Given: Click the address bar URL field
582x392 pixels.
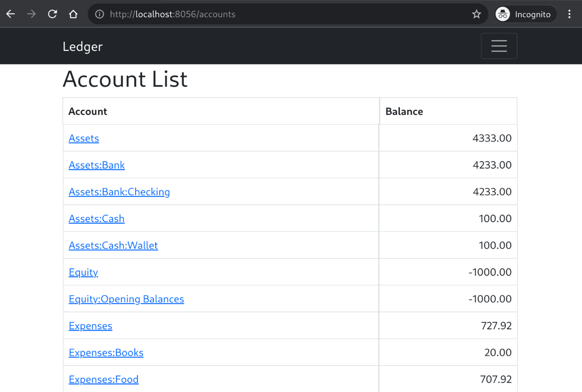Looking at the screenshot, I should click(x=262, y=14).
